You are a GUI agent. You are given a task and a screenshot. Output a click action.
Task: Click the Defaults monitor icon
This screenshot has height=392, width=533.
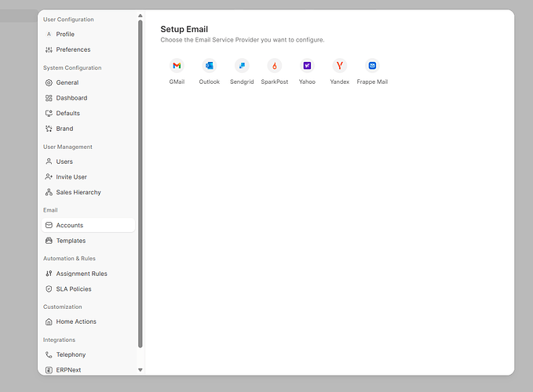(x=49, y=114)
